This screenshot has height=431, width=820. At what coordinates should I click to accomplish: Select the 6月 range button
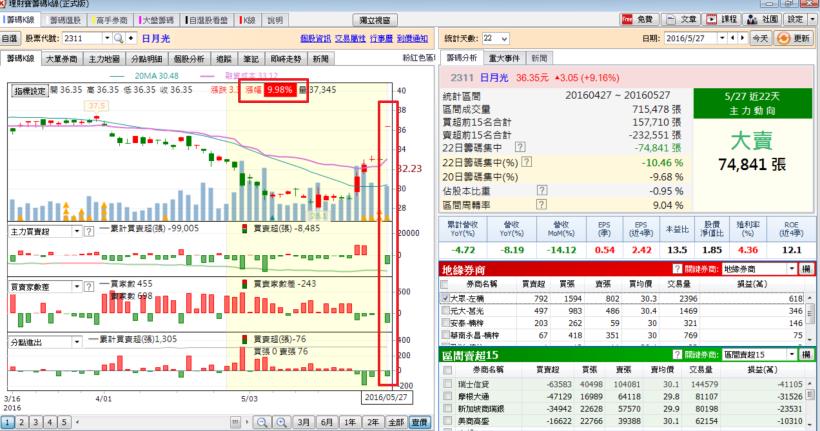[x=327, y=422]
